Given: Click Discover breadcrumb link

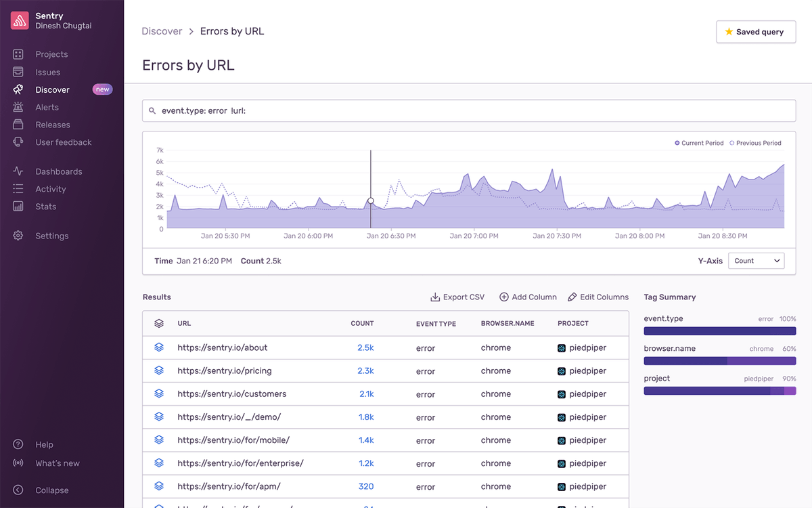Looking at the screenshot, I should point(162,31).
